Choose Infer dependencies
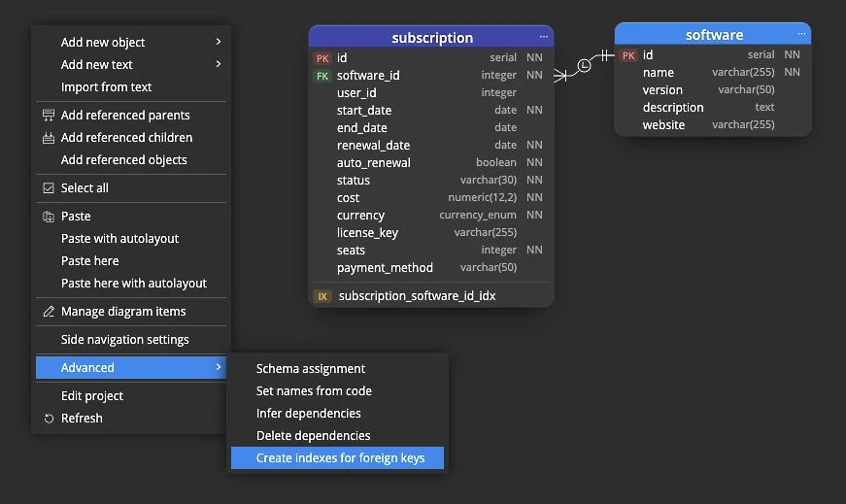Screen dimensions: 846x504 click(x=338, y=414)
